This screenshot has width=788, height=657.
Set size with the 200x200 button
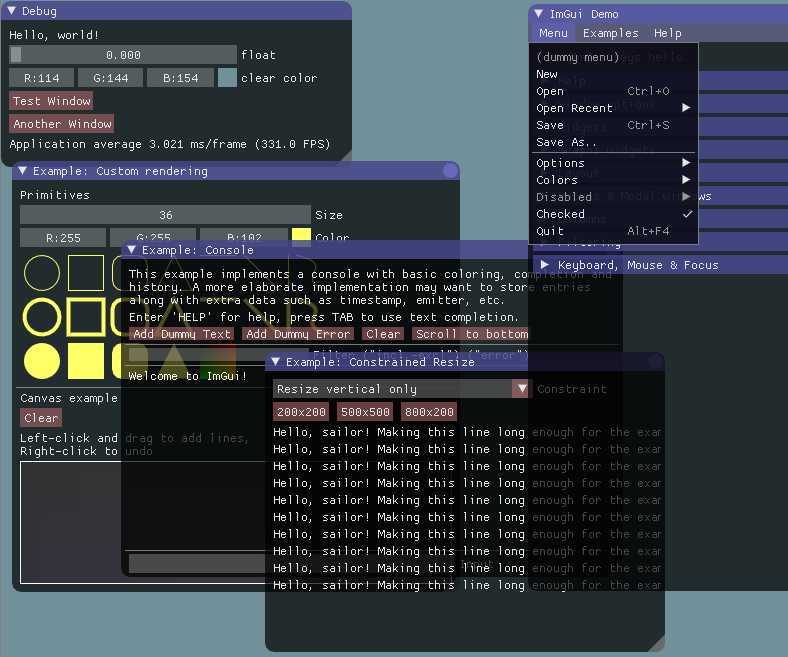301,412
